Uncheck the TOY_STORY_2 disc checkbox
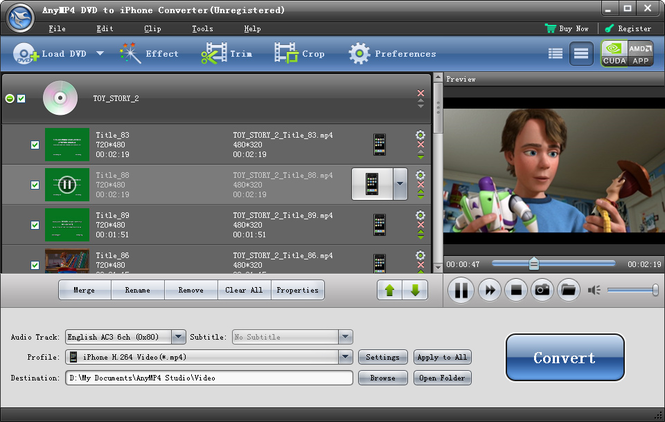665x422 pixels. pos(21,98)
